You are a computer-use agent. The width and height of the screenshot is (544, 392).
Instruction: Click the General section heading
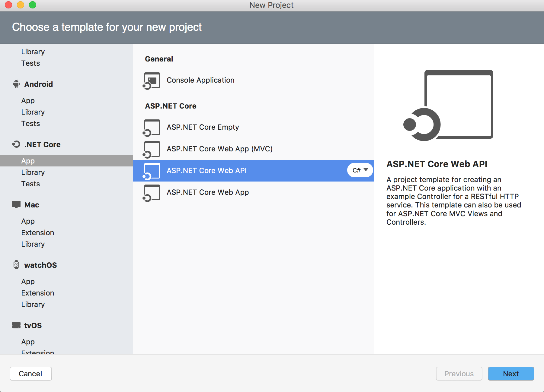(159, 59)
